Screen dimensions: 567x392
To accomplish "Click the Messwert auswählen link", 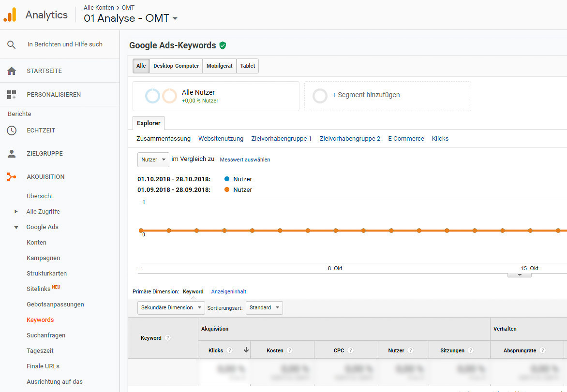I will point(245,160).
